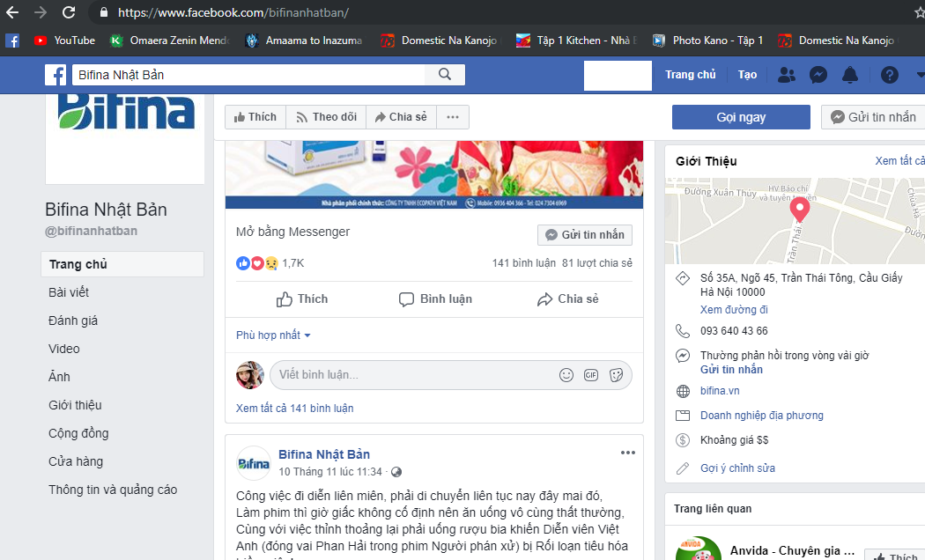Click Gửi tin nhắn button under the post
This screenshot has height=560, width=925.
[585, 234]
